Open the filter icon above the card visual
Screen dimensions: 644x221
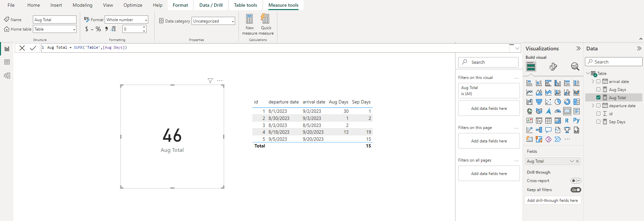210,81
